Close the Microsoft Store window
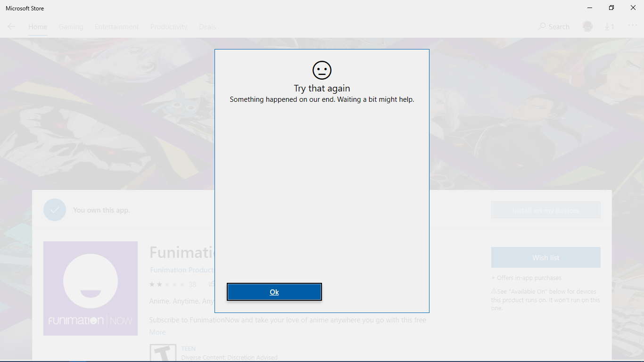 click(633, 8)
